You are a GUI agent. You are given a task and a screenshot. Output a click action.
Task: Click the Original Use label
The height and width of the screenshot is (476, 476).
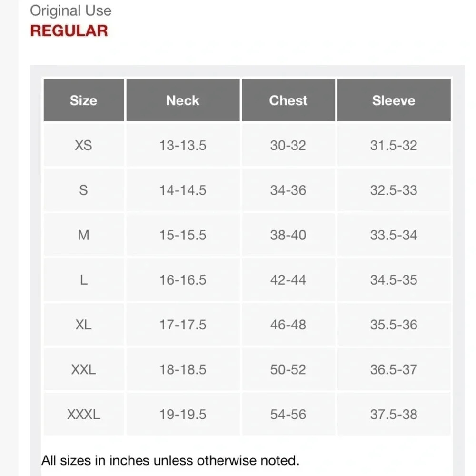[71, 10]
